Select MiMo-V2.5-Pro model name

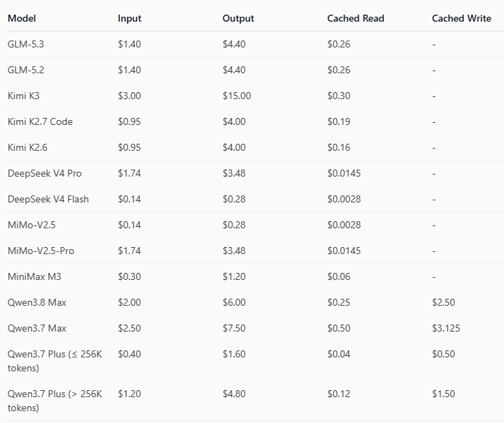coord(40,251)
